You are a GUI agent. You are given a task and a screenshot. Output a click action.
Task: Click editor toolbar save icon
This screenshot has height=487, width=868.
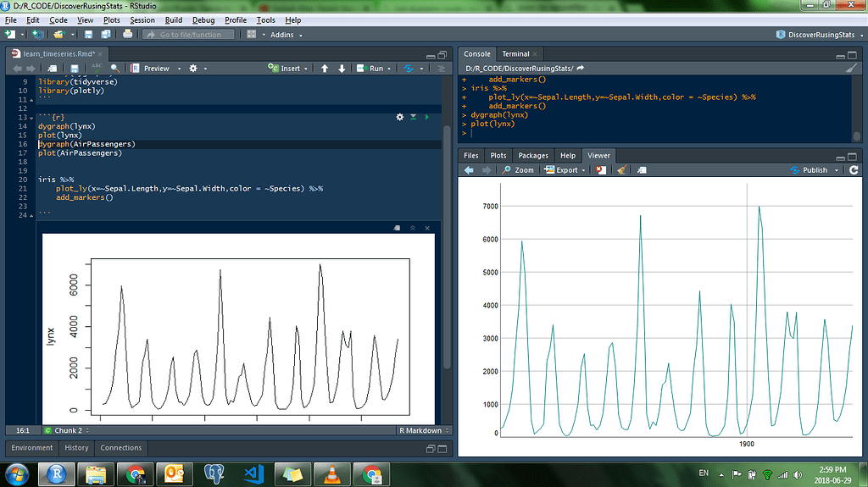pyautogui.click(x=75, y=69)
